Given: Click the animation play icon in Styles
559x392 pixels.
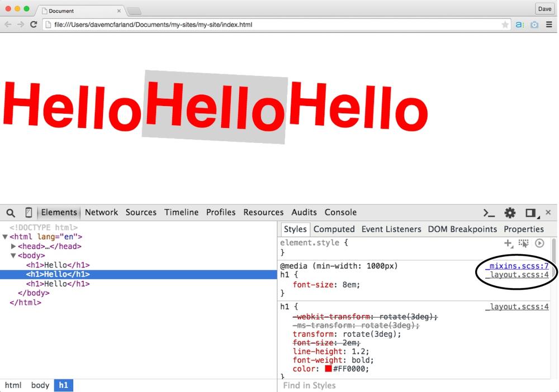Looking at the screenshot, I should 539,243.
